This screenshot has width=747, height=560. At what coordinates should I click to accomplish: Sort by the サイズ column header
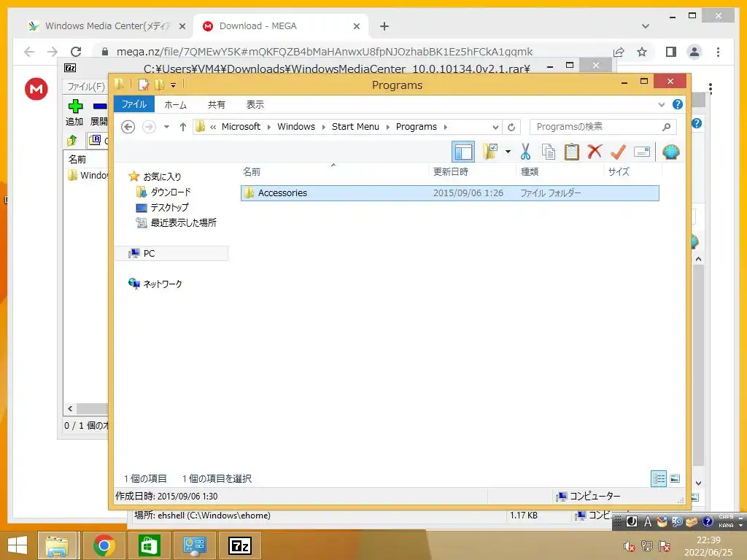pyautogui.click(x=632, y=171)
